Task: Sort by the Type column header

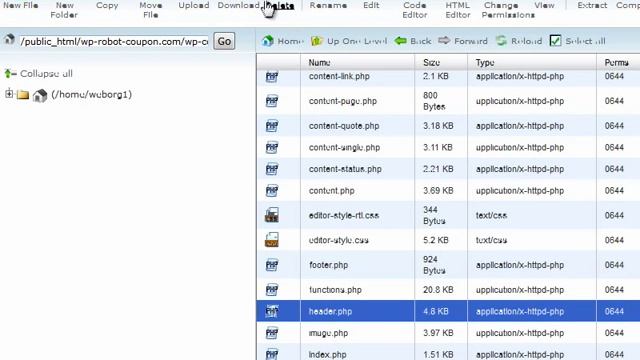Action: point(485,62)
